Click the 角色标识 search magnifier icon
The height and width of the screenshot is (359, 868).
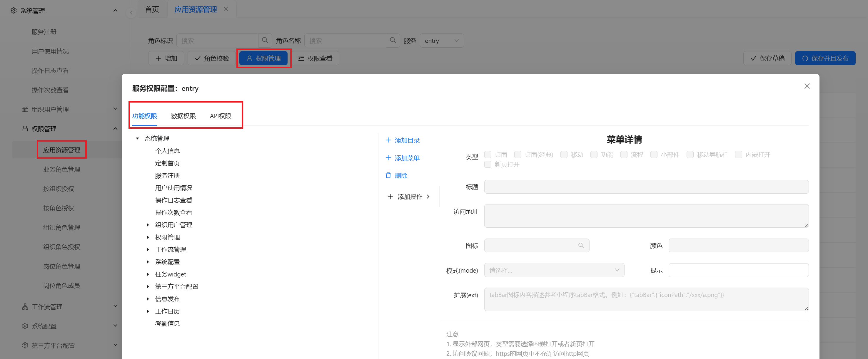coord(265,41)
